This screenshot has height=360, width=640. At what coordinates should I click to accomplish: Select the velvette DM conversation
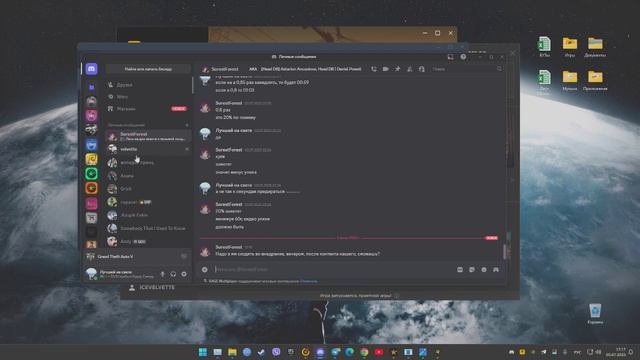click(148, 149)
